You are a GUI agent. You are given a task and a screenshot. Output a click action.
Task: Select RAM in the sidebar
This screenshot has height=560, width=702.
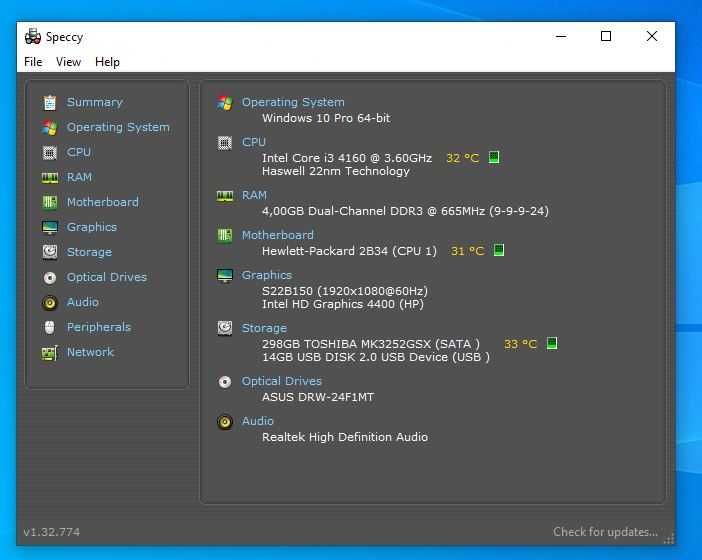[79, 177]
